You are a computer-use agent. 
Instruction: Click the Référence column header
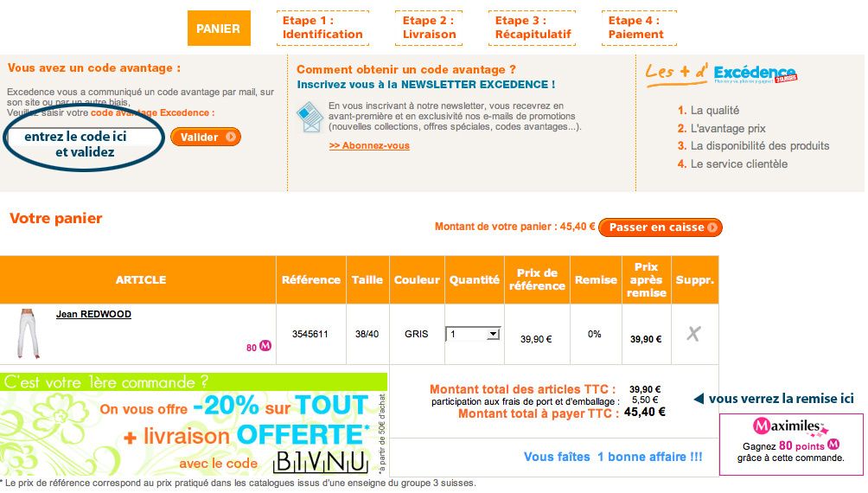pos(311,279)
